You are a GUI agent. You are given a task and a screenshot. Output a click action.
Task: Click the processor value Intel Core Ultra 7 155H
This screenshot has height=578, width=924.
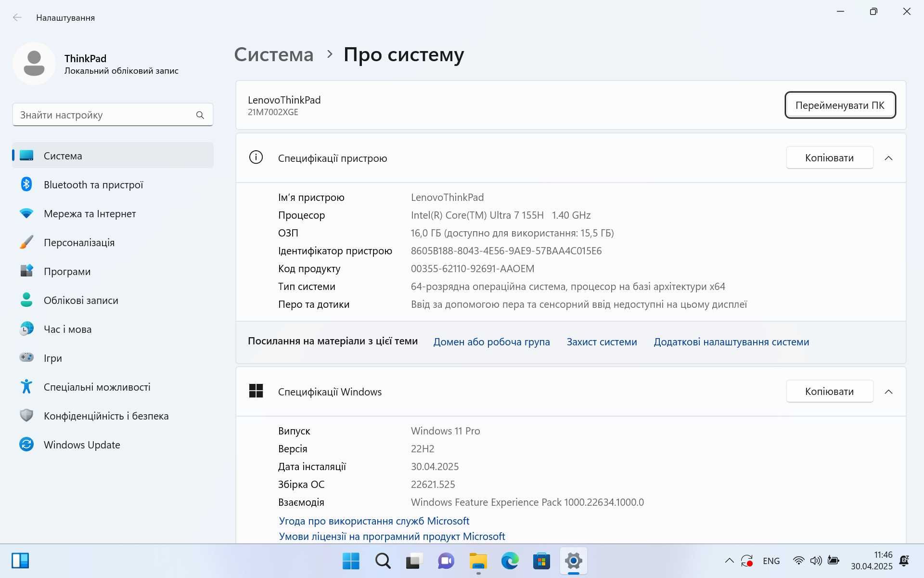pyautogui.click(x=500, y=215)
